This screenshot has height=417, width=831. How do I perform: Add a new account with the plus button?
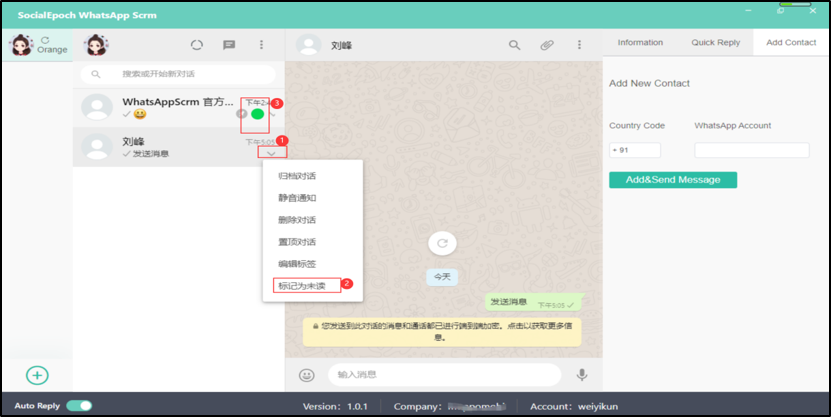click(37, 375)
